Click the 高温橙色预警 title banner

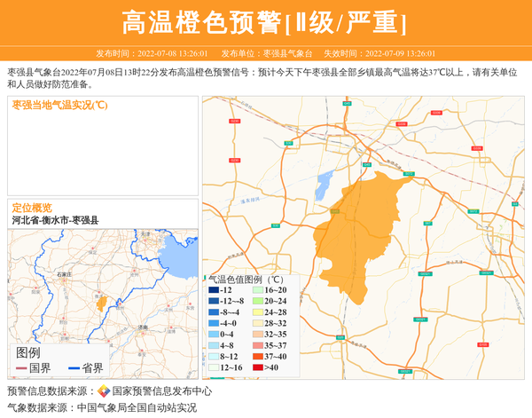[265, 23]
